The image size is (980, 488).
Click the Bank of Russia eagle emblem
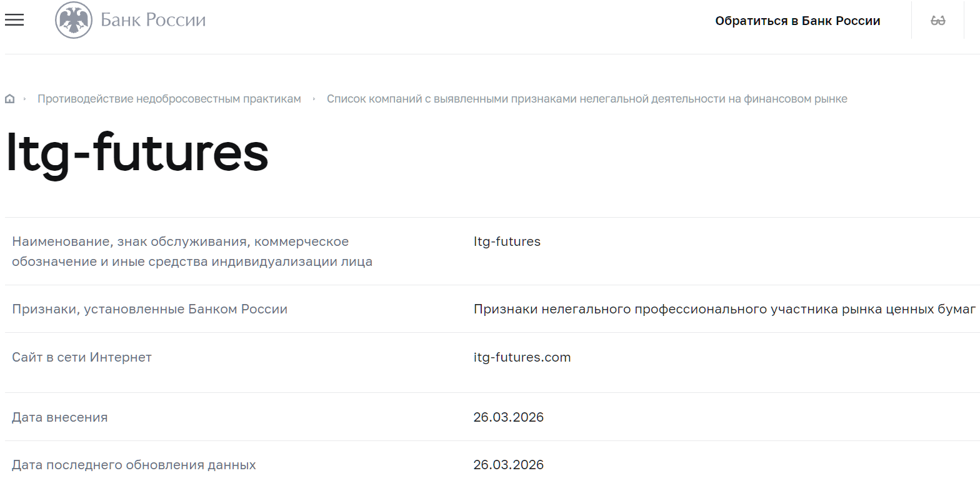pos(74,20)
